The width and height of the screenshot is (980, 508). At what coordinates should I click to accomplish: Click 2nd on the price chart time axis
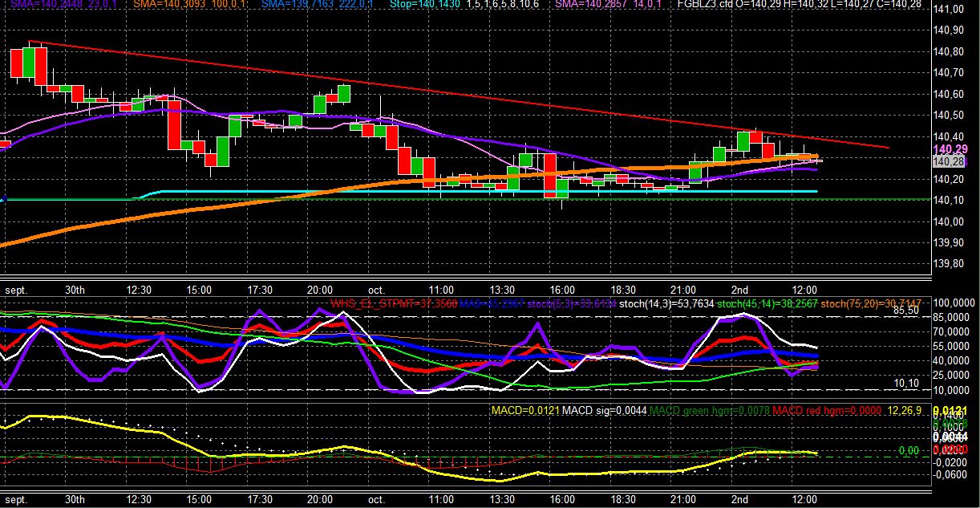tap(739, 289)
